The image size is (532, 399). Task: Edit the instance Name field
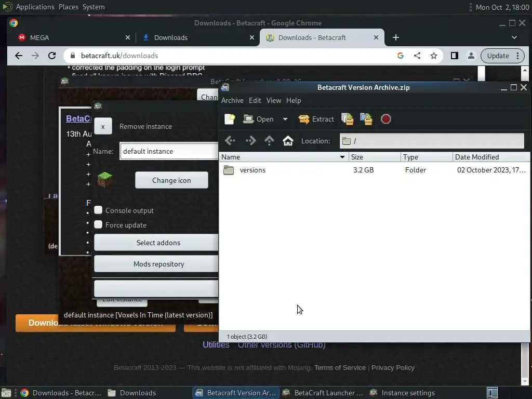(169, 151)
